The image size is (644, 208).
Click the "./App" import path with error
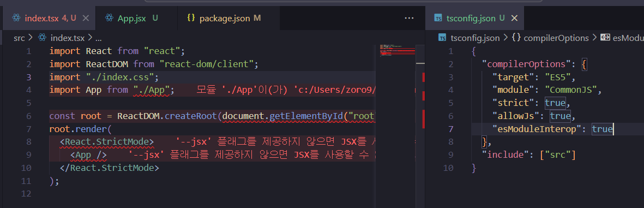(x=151, y=90)
